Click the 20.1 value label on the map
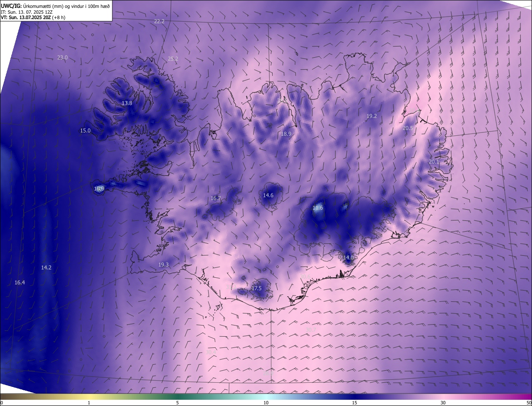Viewport: 532px width, 406px height. [x=434, y=161]
